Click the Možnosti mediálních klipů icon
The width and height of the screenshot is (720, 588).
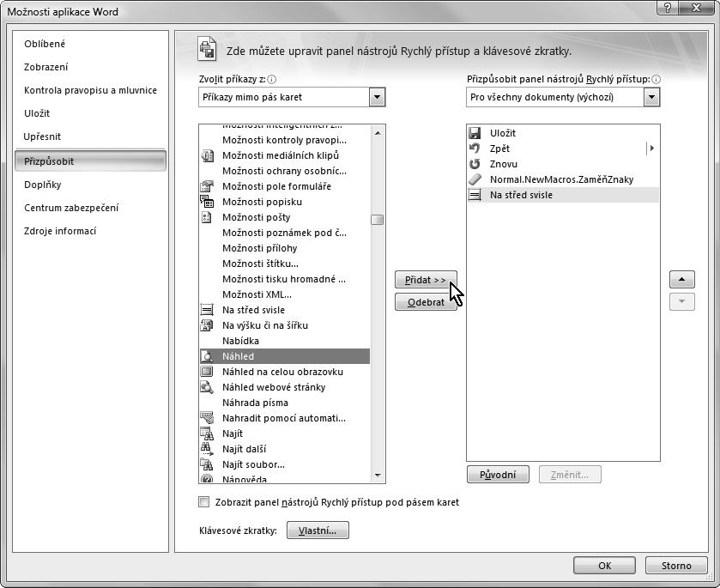207,155
